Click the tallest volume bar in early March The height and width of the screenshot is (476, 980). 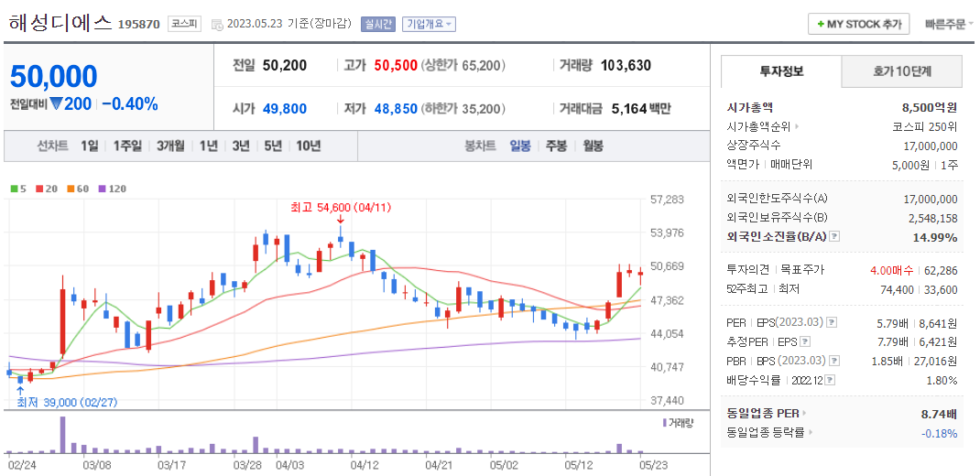coord(62,434)
